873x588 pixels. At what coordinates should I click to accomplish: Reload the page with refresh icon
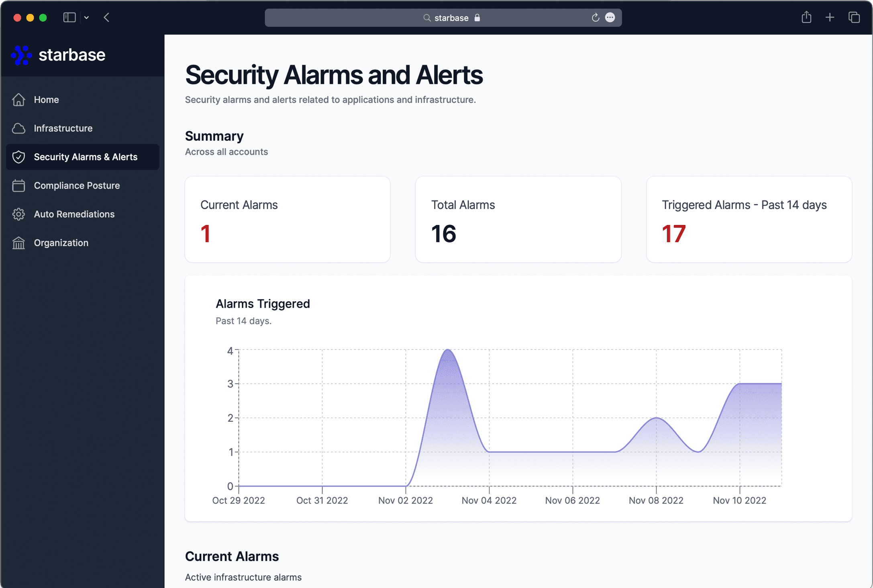(x=595, y=18)
